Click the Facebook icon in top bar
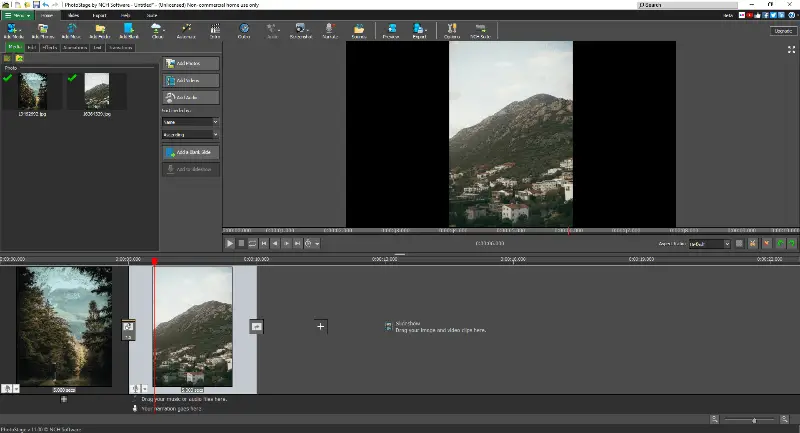This screenshot has width=800, height=433. [766, 15]
